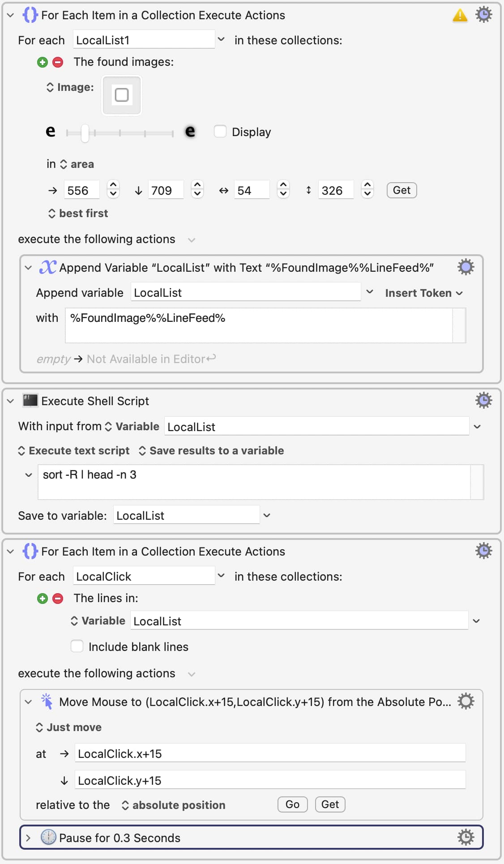The width and height of the screenshot is (504, 864).
Task: Open gear menu for Append Variable action
Action: pos(466,267)
